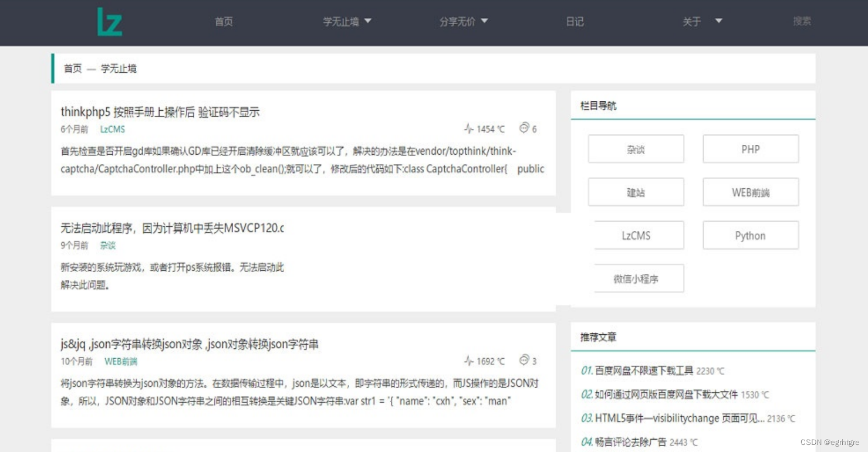Open the 分享无价 nav menu

tap(457, 22)
